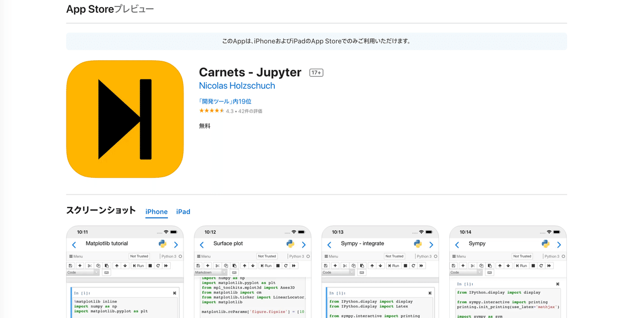
Task: Interrupt kernel in Surface plot screenshot
Action: point(278,266)
